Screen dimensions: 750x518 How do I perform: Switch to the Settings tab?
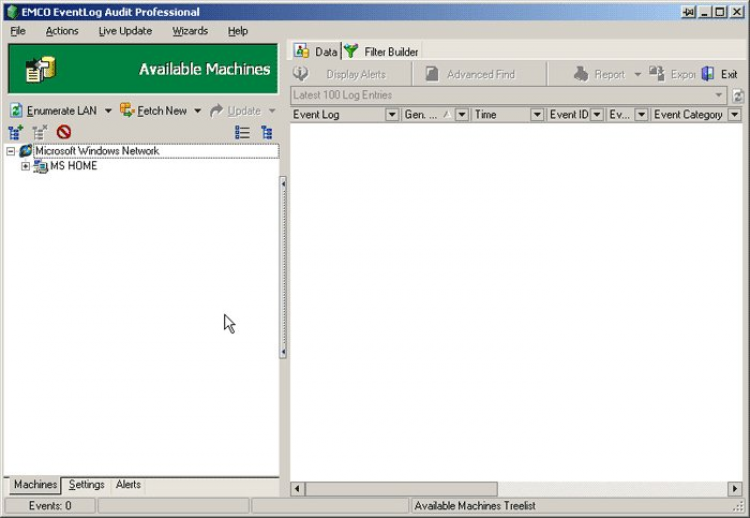(87, 485)
